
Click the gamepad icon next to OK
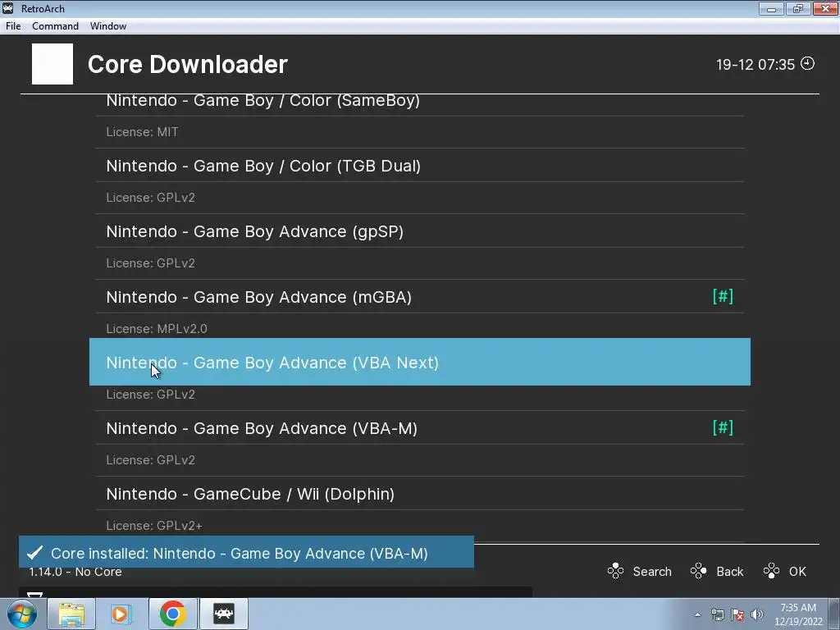tap(771, 571)
